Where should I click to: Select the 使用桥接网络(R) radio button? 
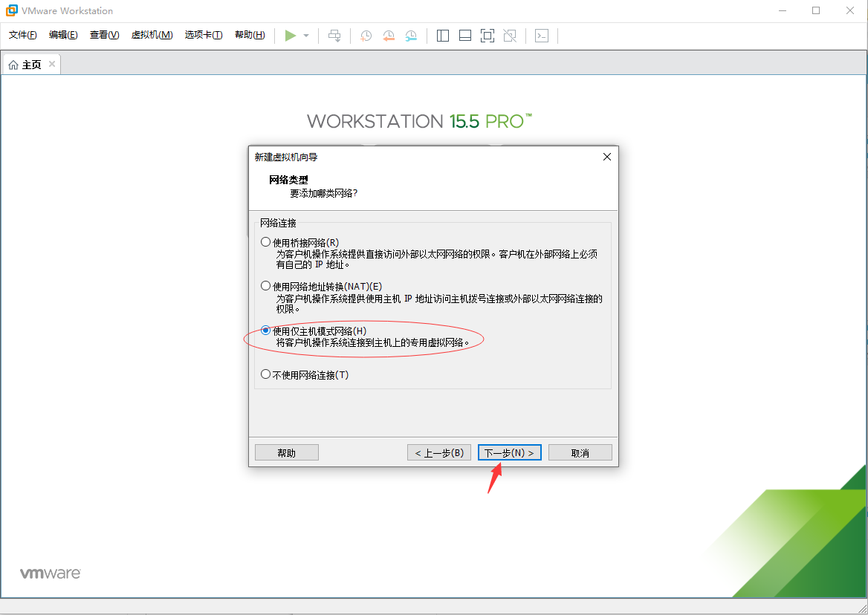point(266,242)
